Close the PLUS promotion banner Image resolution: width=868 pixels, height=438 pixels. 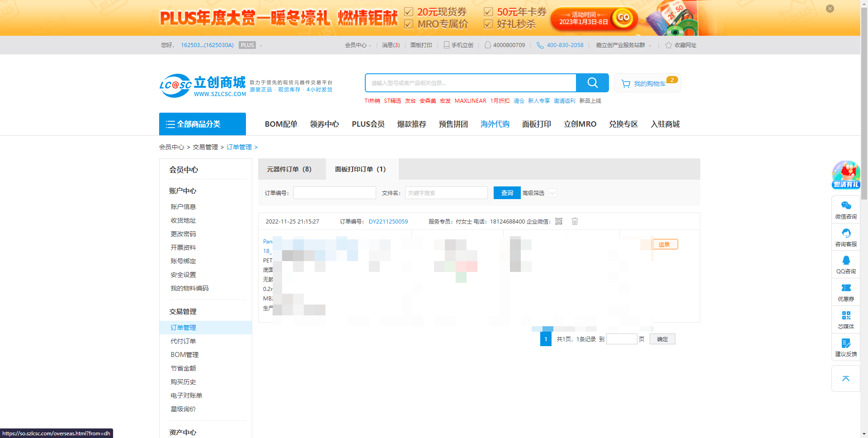point(830,9)
